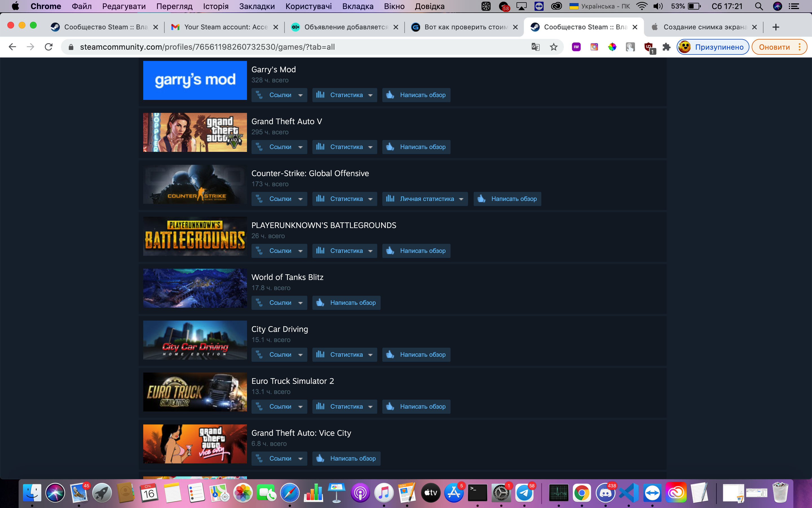Expand Статистика dropdown for City Car Driving
The image size is (812, 508).
tap(345, 355)
